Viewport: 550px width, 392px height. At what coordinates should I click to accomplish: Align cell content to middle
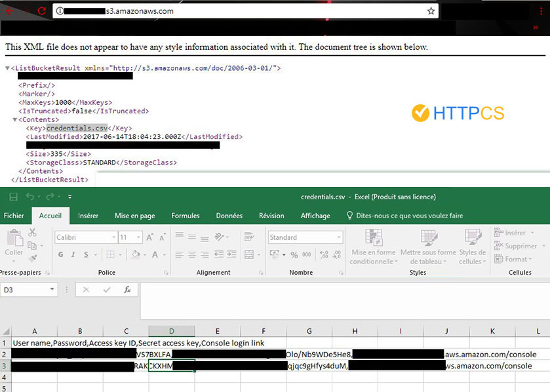(x=192, y=237)
